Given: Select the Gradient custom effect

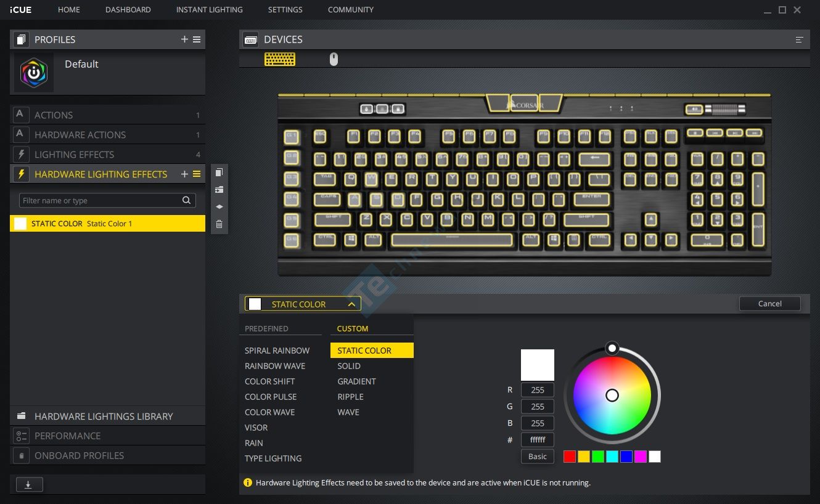Looking at the screenshot, I should pos(356,381).
